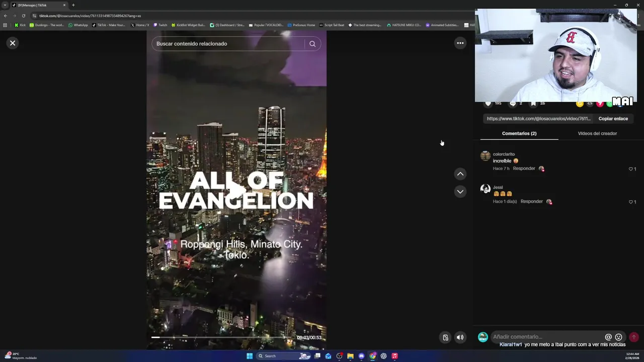Click the yellow repost share icon
The width and height of the screenshot is (644, 362).
(x=580, y=104)
